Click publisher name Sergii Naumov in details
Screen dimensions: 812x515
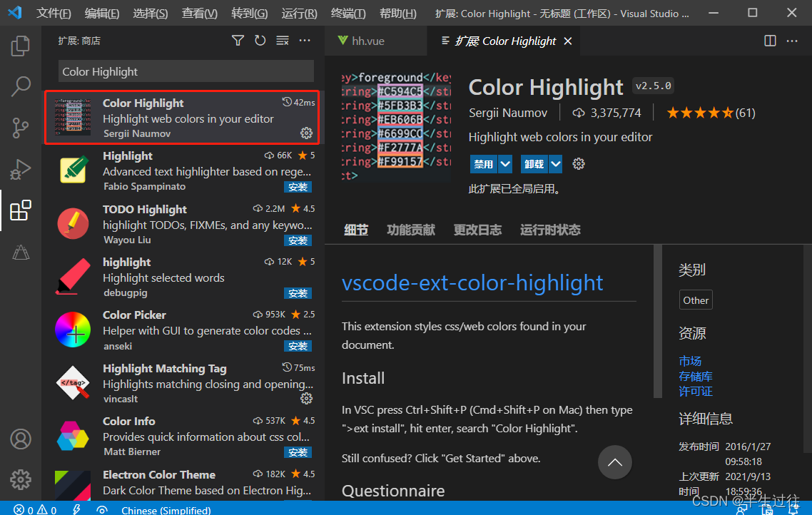tap(507, 113)
